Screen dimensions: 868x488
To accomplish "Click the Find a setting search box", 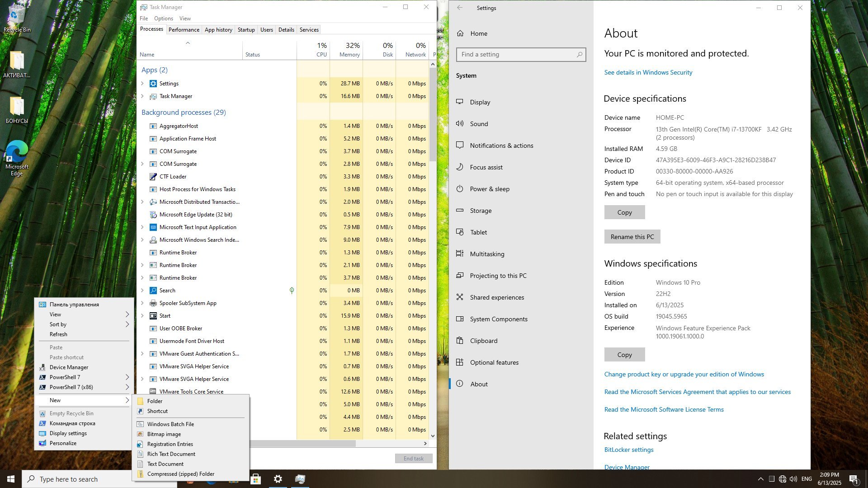I will tap(521, 55).
